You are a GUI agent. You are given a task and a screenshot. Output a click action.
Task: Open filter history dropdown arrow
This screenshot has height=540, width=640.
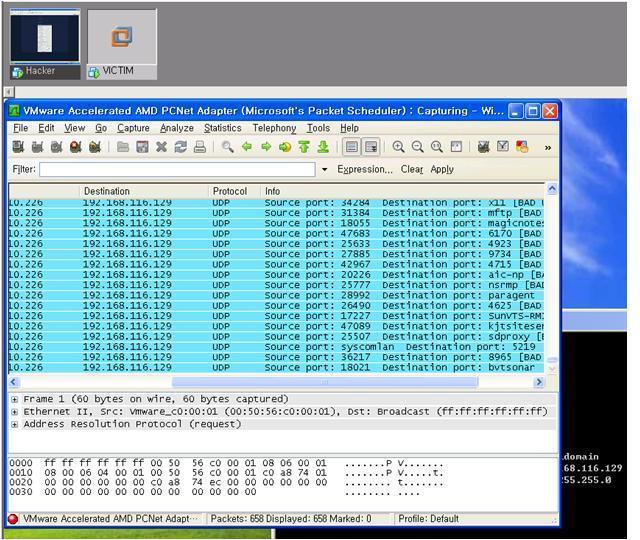coord(324,169)
